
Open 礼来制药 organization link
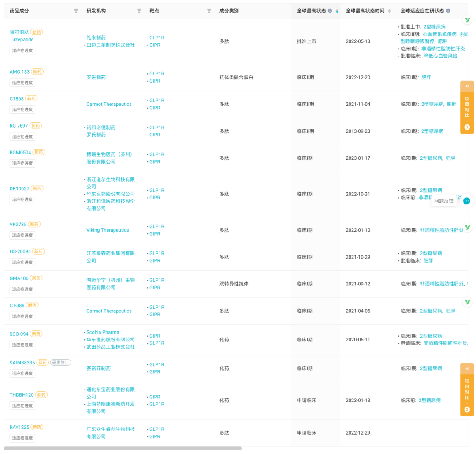[96, 38]
